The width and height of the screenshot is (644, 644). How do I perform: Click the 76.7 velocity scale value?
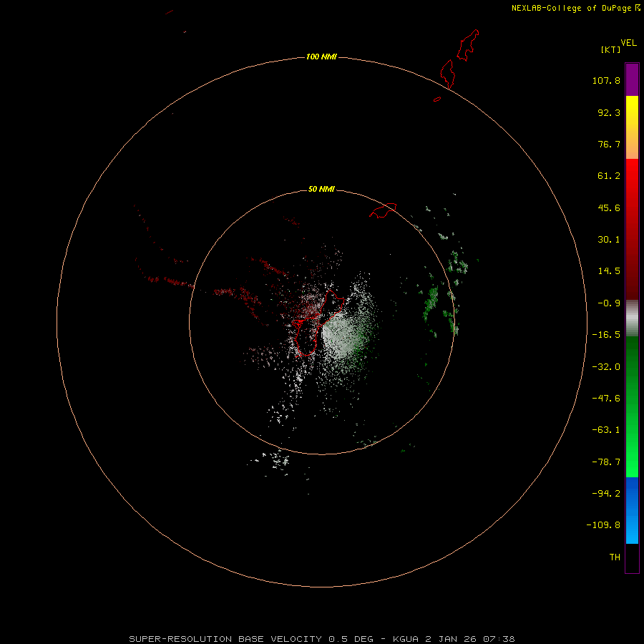[x=609, y=144]
